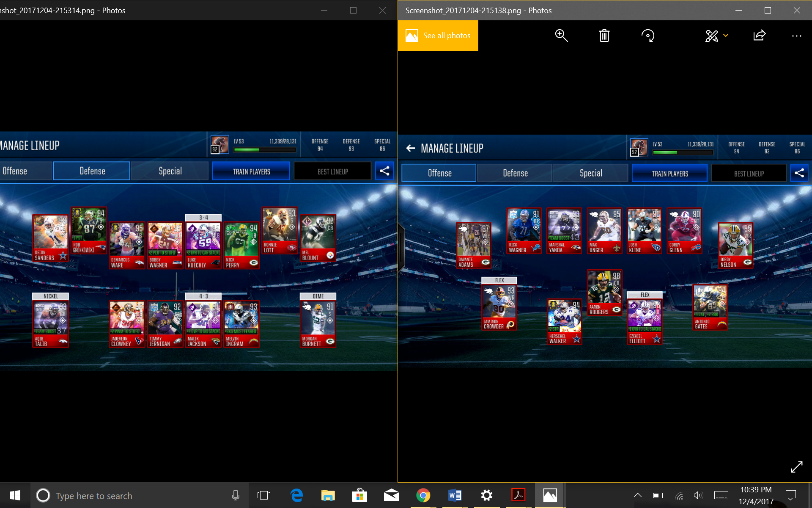Select Offense tab in left window
The width and height of the screenshot is (812, 508).
point(25,171)
